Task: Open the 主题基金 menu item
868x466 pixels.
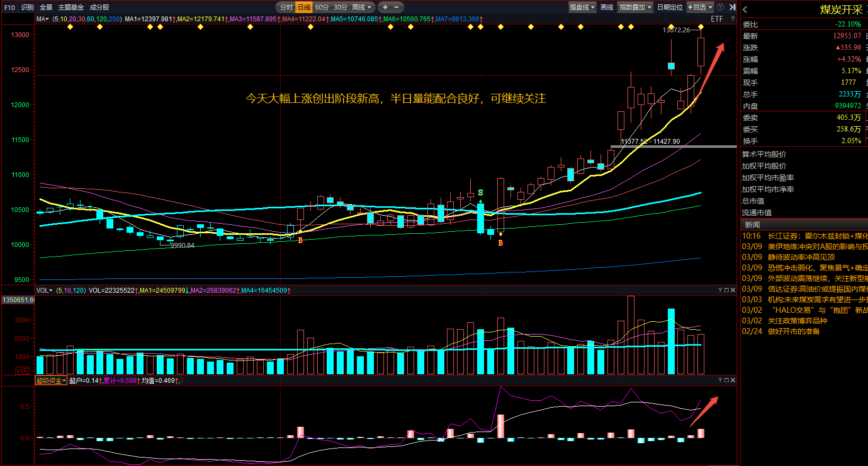Action: point(71,7)
